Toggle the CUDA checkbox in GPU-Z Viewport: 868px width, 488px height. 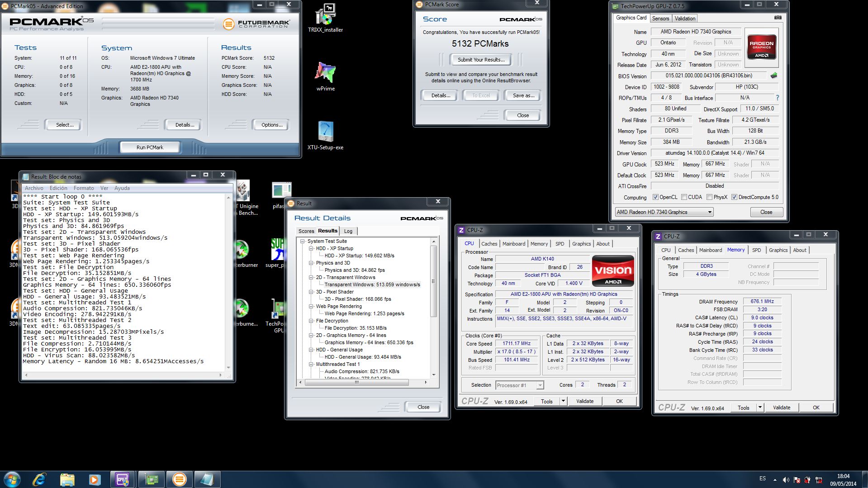684,197
